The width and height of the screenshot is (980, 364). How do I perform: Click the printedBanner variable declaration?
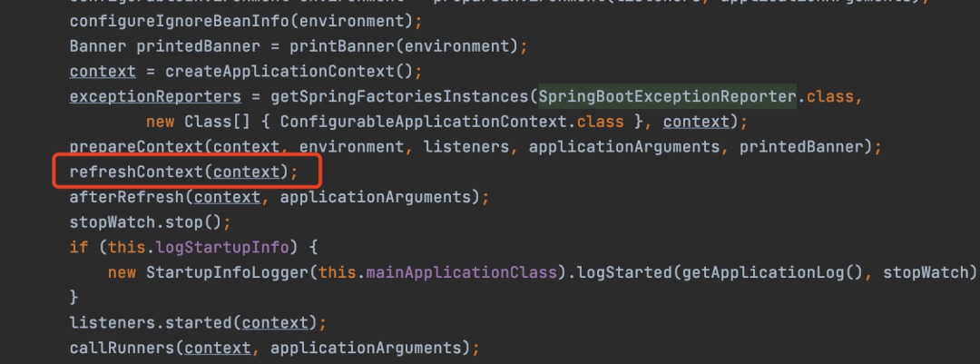(x=198, y=46)
